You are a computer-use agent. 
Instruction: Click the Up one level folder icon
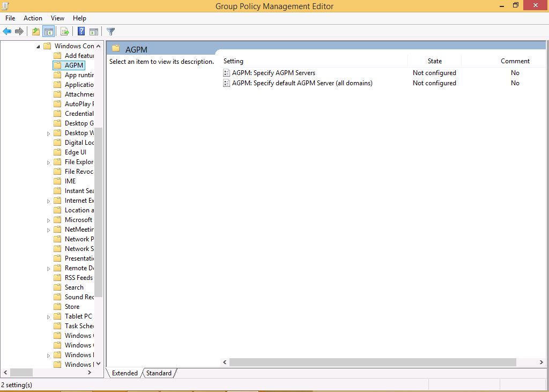point(36,32)
